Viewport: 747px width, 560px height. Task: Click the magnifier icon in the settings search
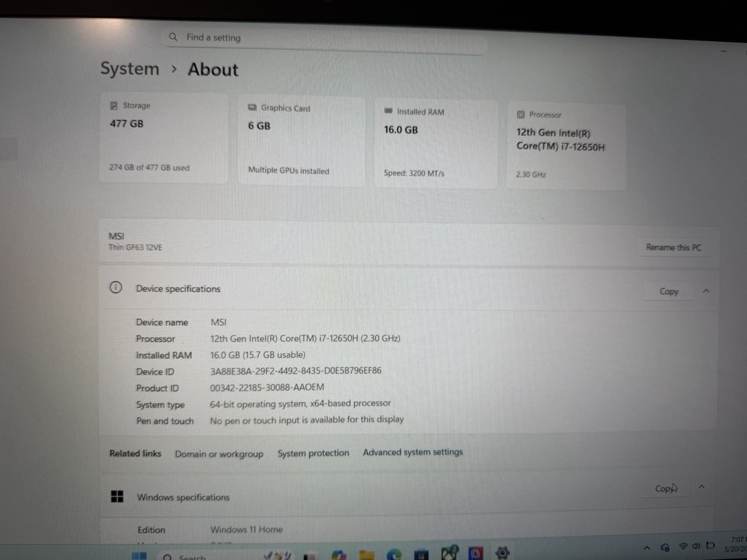[x=173, y=37]
